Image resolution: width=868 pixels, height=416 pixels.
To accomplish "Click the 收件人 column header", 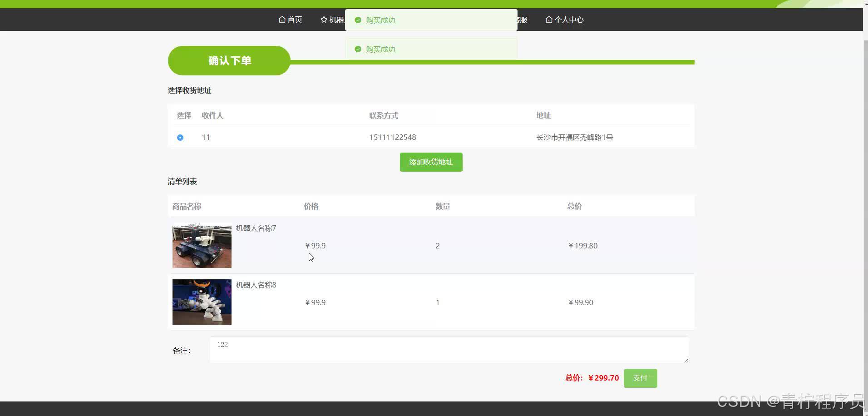I will point(212,115).
